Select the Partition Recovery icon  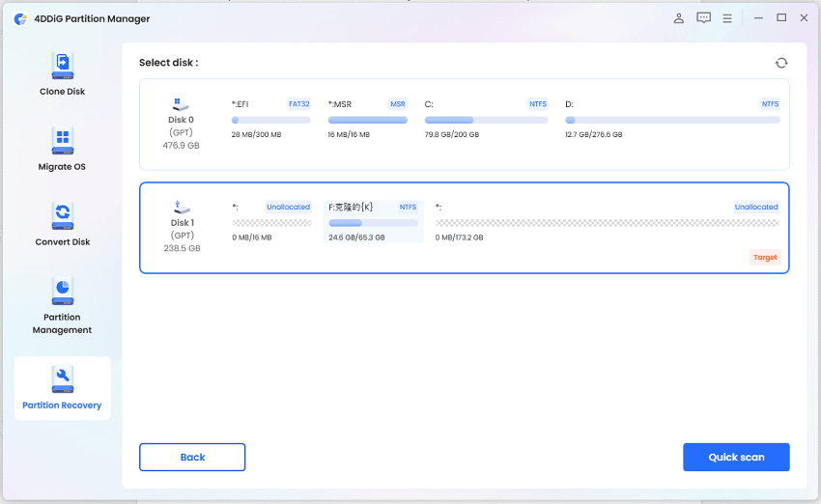point(62,377)
